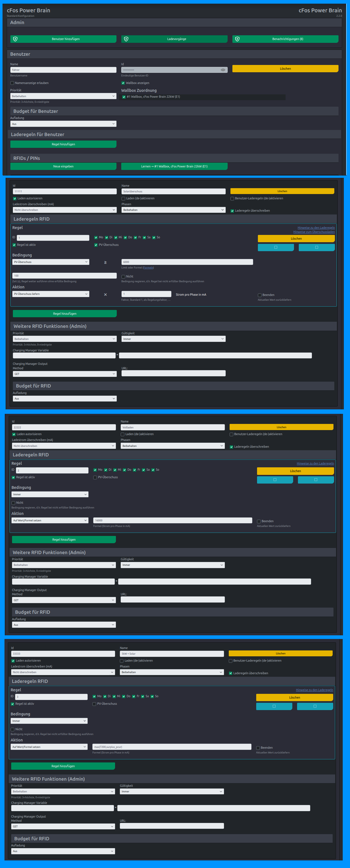The image size is (350, 868).
Task: Untick the So weekday in Vollladen rule
Action: tap(153, 470)
